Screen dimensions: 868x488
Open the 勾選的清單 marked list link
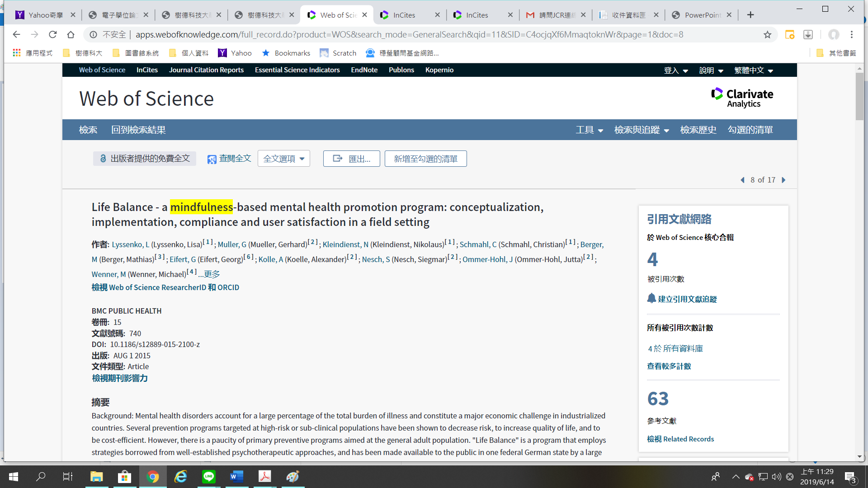(x=750, y=130)
